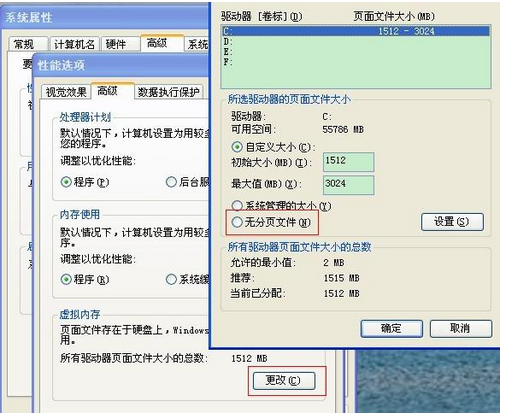The image size is (505, 414).
Task: Click 当前已分配 1512 MB value
Action: click(x=342, y=294)
